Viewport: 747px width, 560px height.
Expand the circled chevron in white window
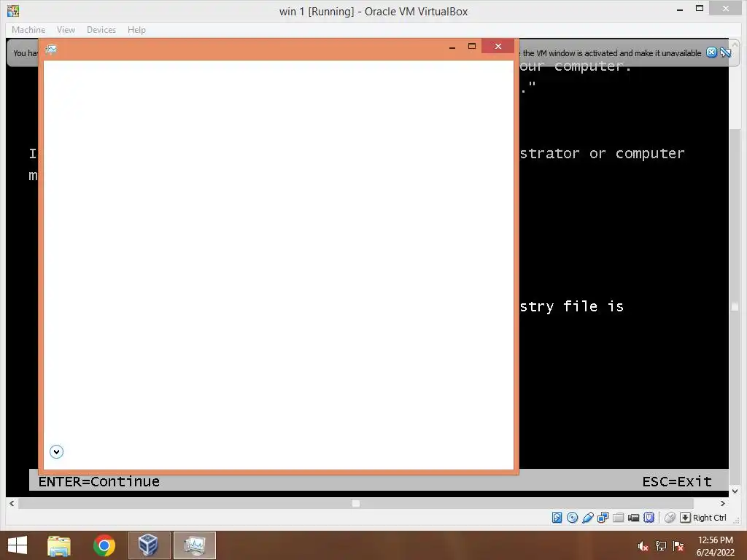[x=56, y=451]
